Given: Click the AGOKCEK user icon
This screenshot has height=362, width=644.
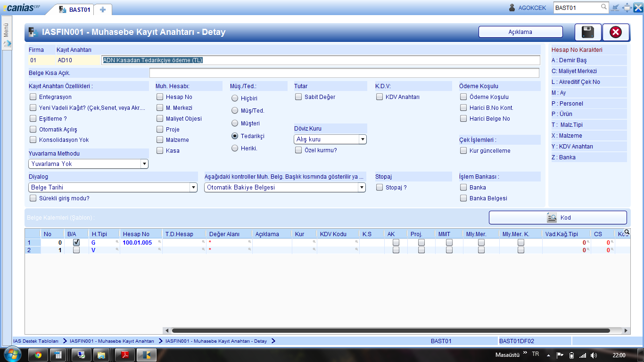Looking at the screenshot, I should [512, 8].
